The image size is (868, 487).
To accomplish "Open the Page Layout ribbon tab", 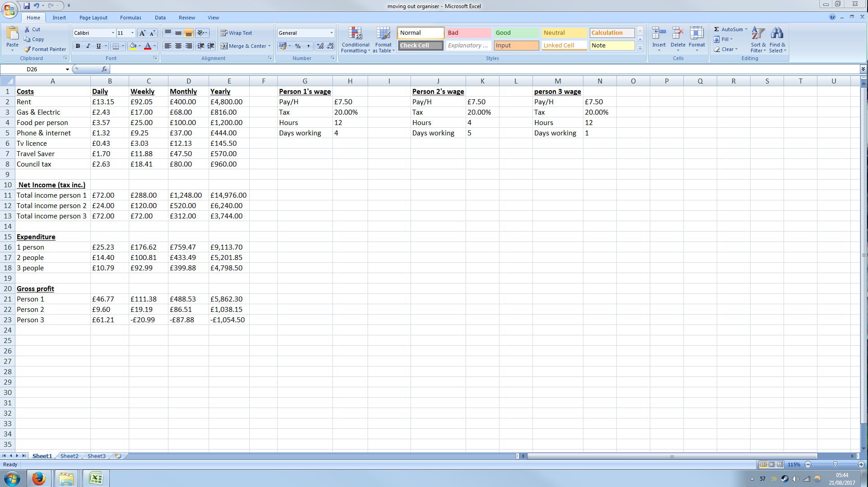I will point(93,18).
